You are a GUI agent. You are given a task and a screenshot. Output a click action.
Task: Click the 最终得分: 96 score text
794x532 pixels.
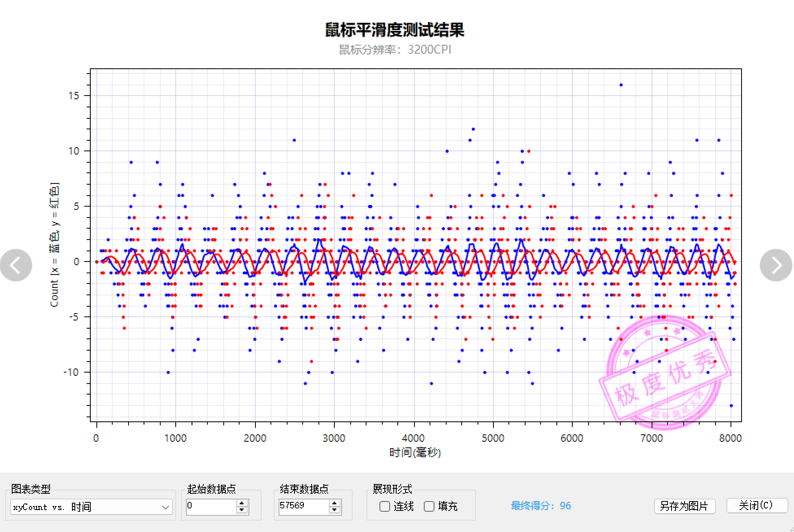(541, 506)
